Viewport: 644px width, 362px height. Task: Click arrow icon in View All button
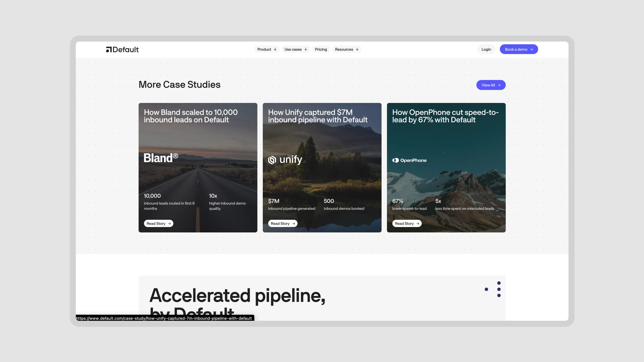click(x=499, y=85)
